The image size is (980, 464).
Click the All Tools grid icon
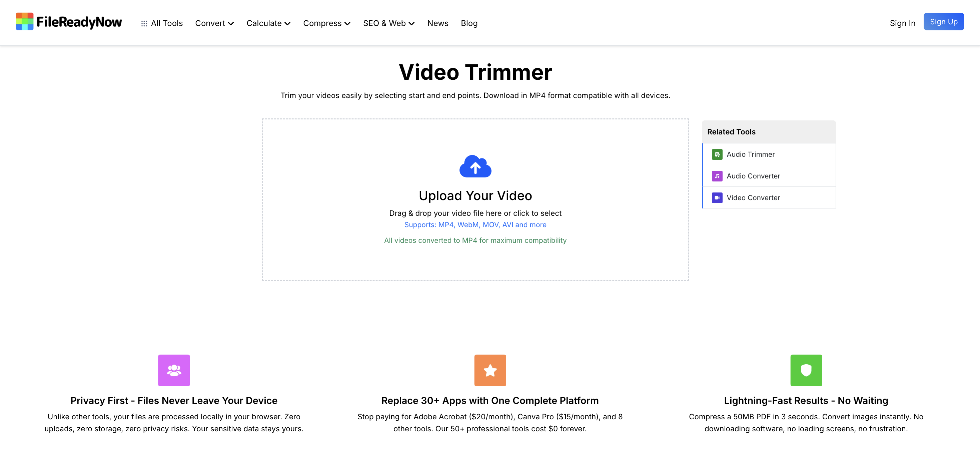144,24
